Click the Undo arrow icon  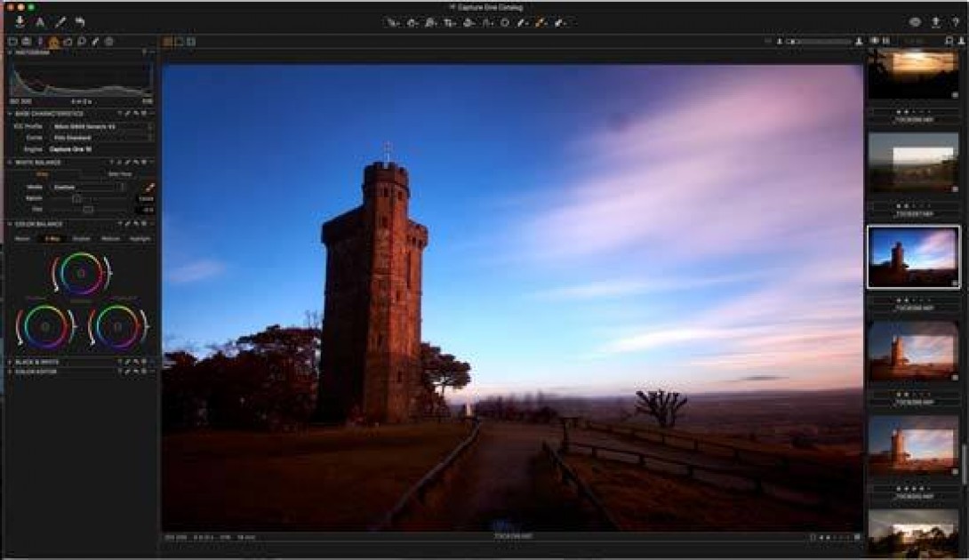[80, 22]
